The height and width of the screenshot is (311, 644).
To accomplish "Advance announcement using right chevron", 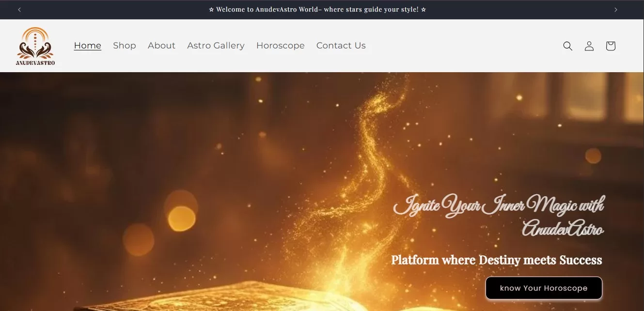I will (616, 9).
